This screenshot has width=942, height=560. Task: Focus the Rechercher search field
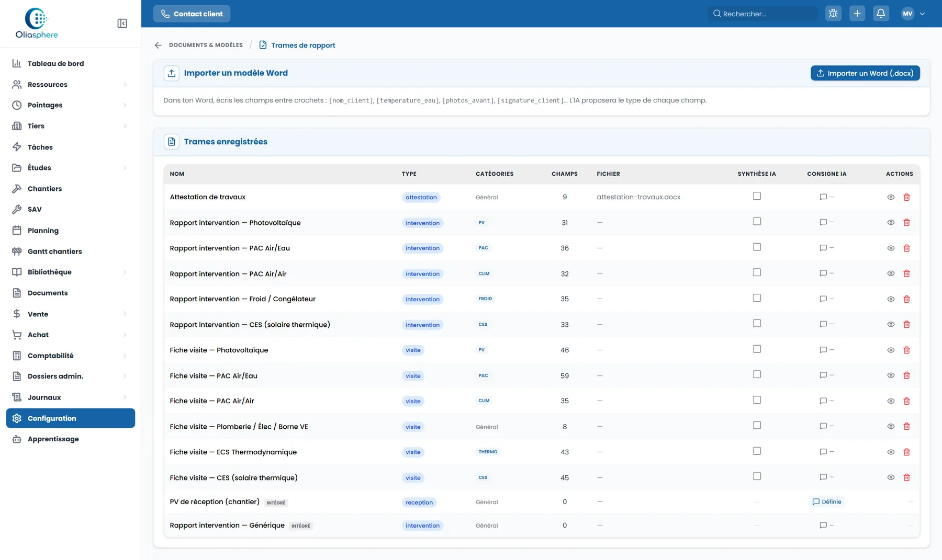762,14
